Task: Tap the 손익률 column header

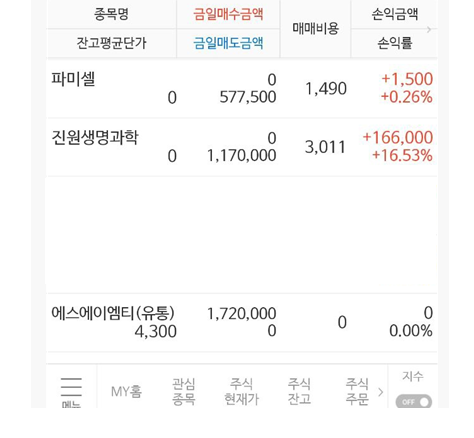Action: coord(395,43)
